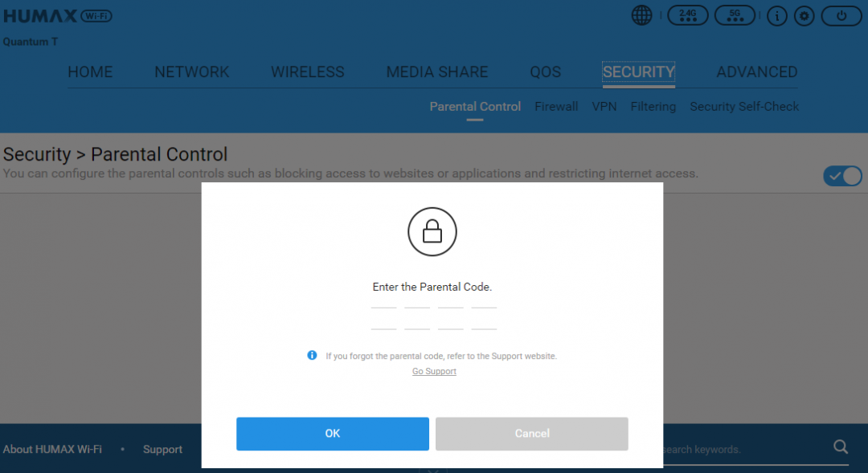The height and width of the screenshot is (473, 868).
Task: Dismiss dialog with Cancel button
Action: tap(531, 434)
